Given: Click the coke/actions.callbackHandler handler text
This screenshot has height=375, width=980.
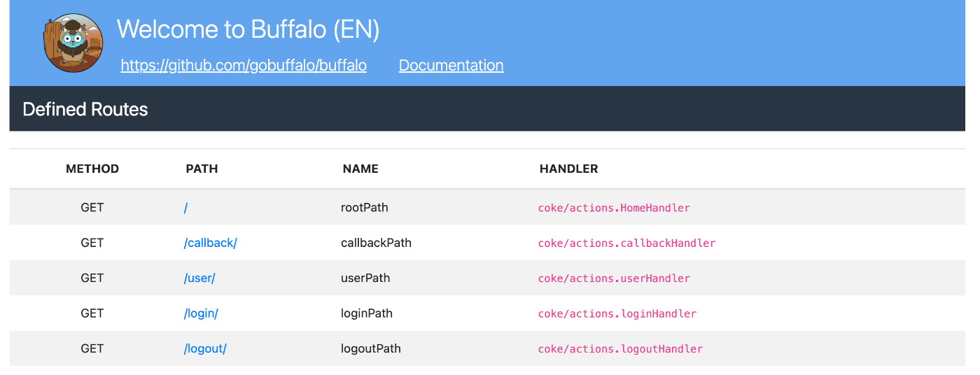Looking at the screenshot, I should tap(626, 243).
